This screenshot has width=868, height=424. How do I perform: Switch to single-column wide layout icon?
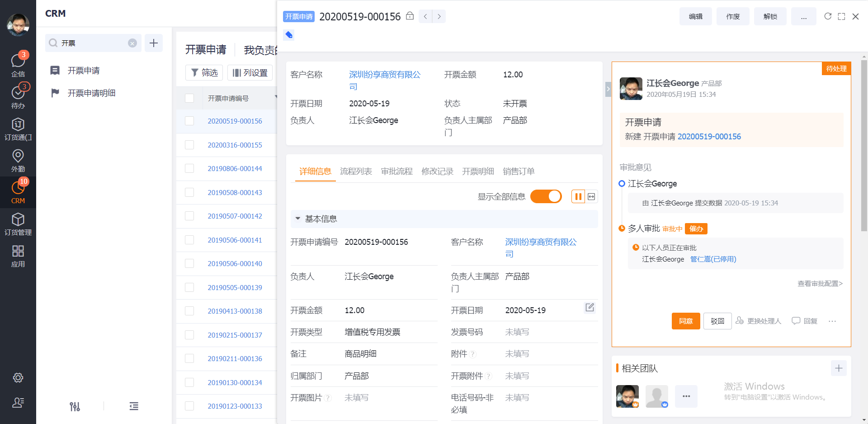point(591,196)
